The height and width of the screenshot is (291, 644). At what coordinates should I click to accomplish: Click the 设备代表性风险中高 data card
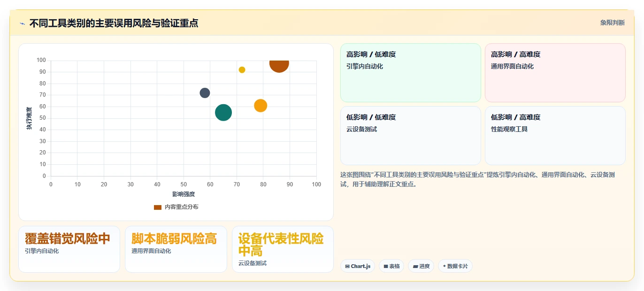(283, 249)
